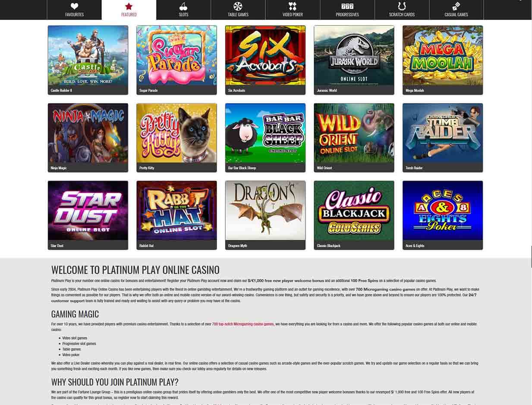Open the Scratch Cards tab label
This screenshot has width=532, height=405.
tap(402, 15)
